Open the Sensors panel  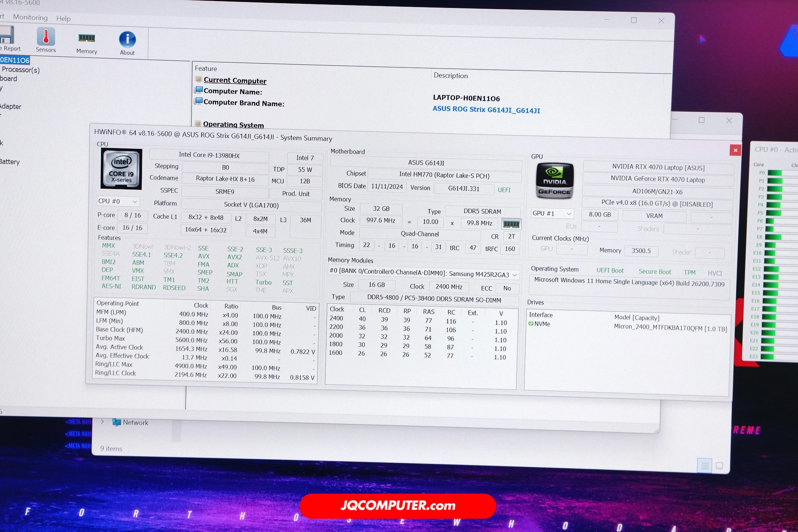45,40
